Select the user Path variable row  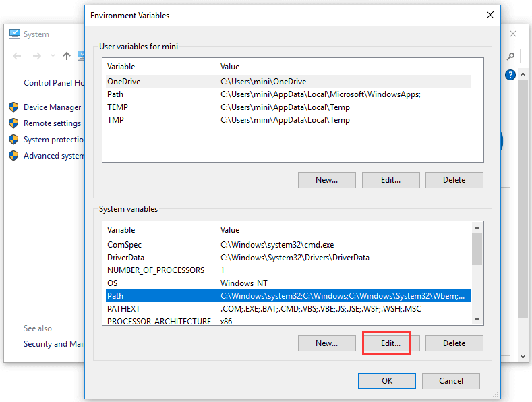(289, 94)
